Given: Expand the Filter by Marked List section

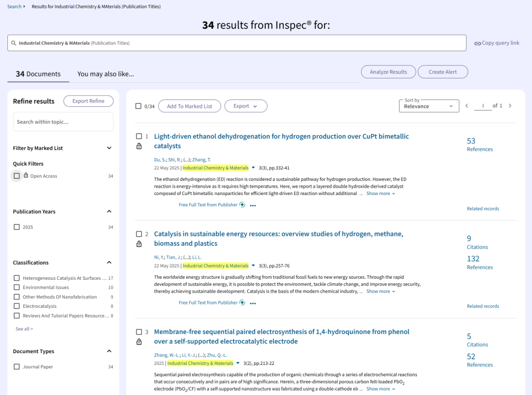Looking at the screenshot, I should (109, 148).
